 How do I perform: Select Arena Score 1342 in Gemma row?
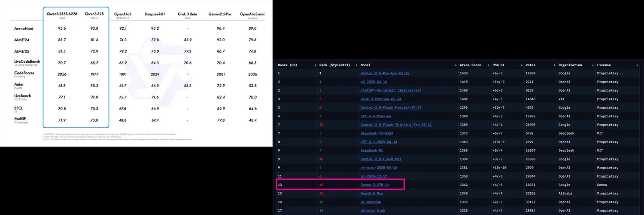pyautogui.click(x=464, y=185)
